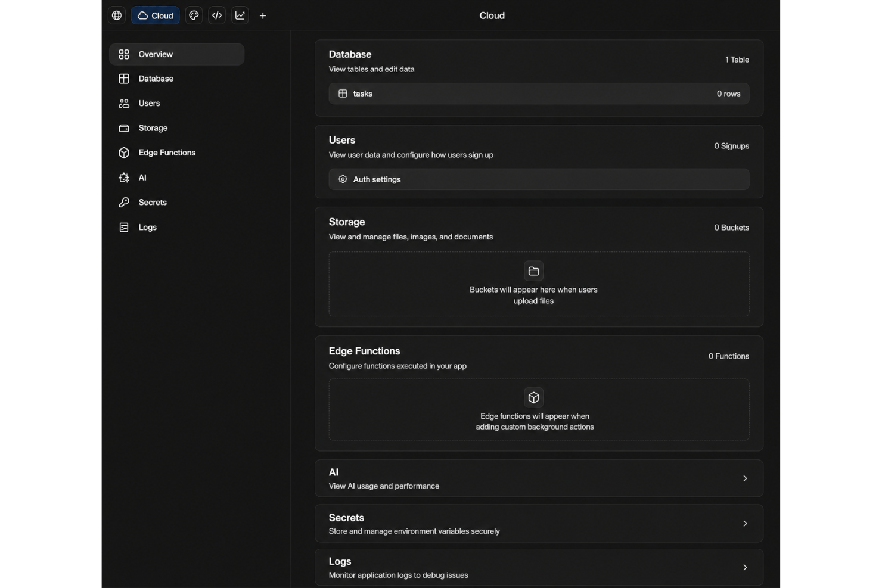The height and width of the screenshot is (588, 882).
Task: Open the code view icon
Action: click(x=217, y=15)
